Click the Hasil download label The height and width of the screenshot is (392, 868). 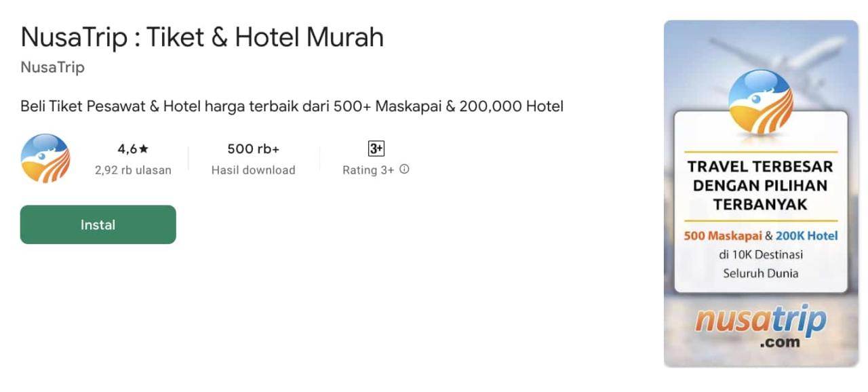(x=253, y=170)
